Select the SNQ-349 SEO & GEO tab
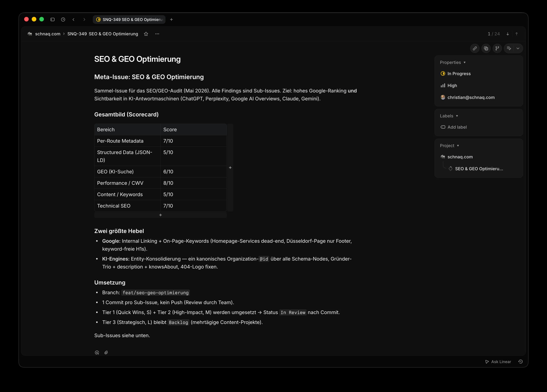 pos(129,19)
